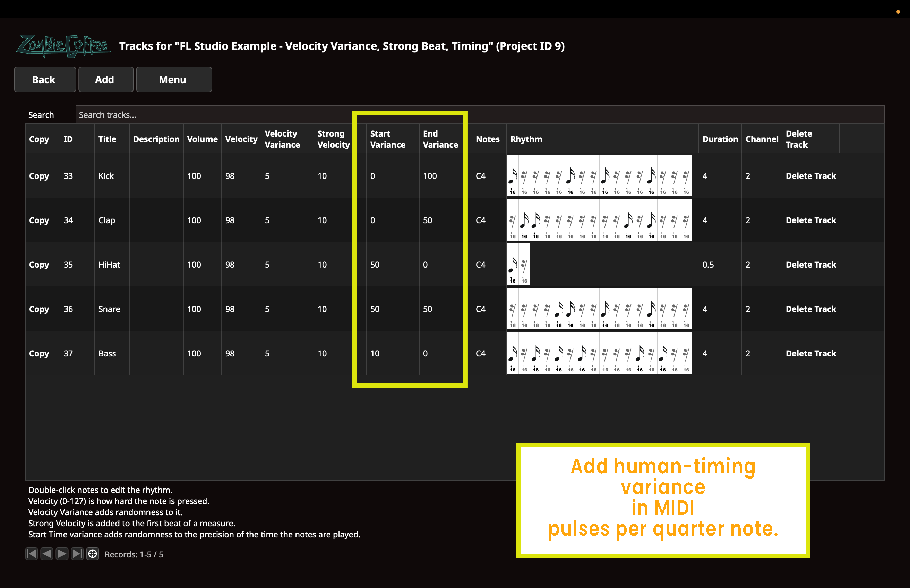Go to next page of records
Screen dimensions: 910x588
(62, 554)
